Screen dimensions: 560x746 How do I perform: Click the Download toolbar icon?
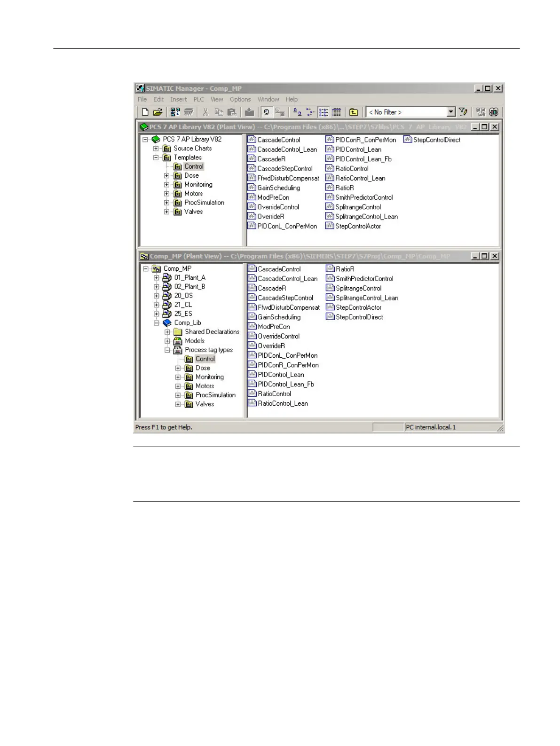(249, 112)
